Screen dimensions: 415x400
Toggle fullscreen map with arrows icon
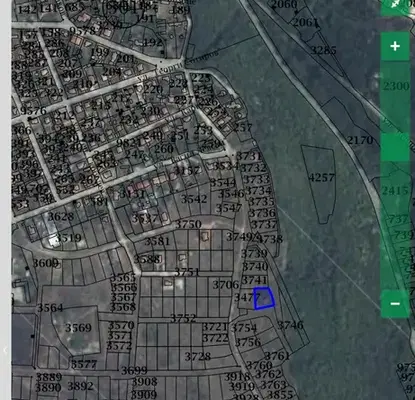click(x=396, y=5)
